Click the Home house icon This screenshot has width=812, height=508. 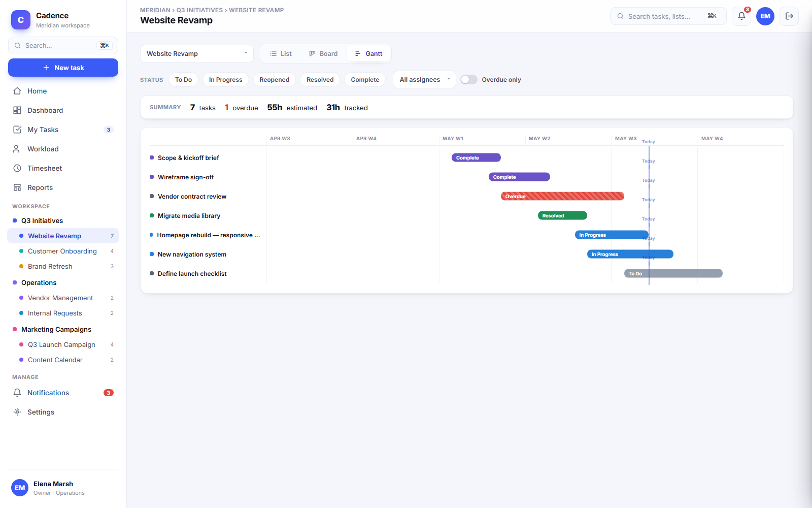tap(17, 91)
